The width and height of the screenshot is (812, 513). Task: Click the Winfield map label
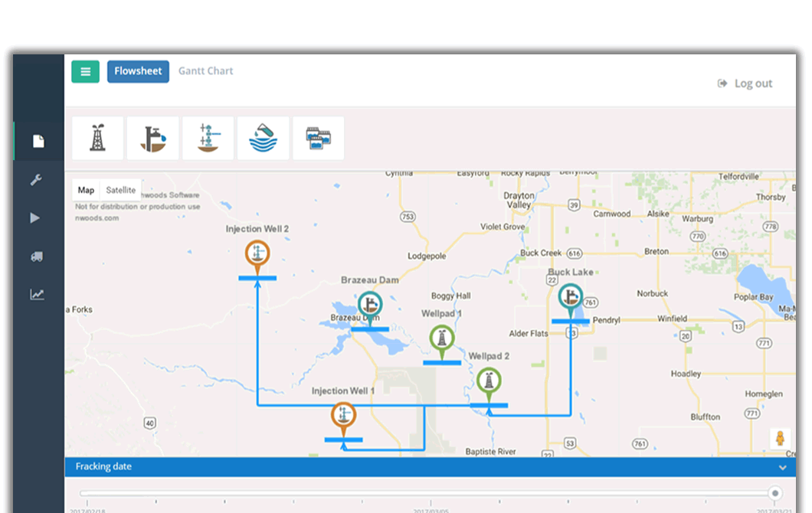point(672,319)
